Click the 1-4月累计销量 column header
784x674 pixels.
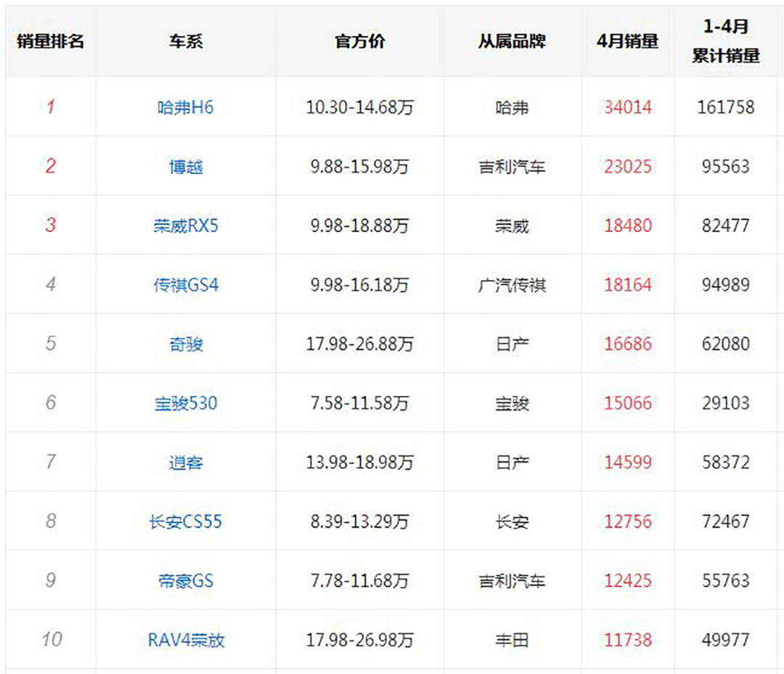coord(725,41)
